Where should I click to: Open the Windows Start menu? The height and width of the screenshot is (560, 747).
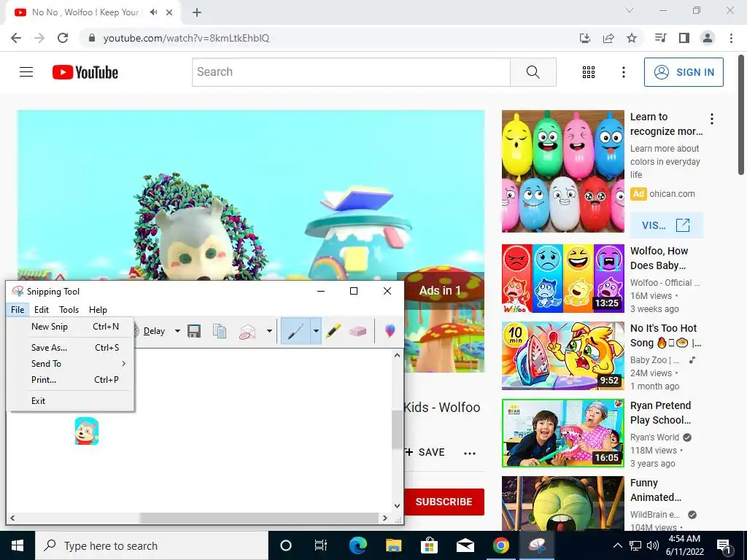18,545
